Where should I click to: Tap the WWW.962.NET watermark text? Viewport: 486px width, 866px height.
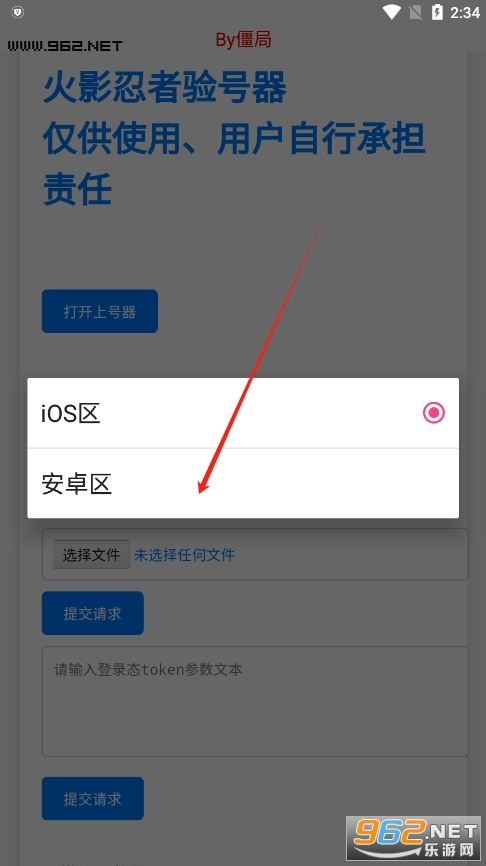[x=65, y=46]
